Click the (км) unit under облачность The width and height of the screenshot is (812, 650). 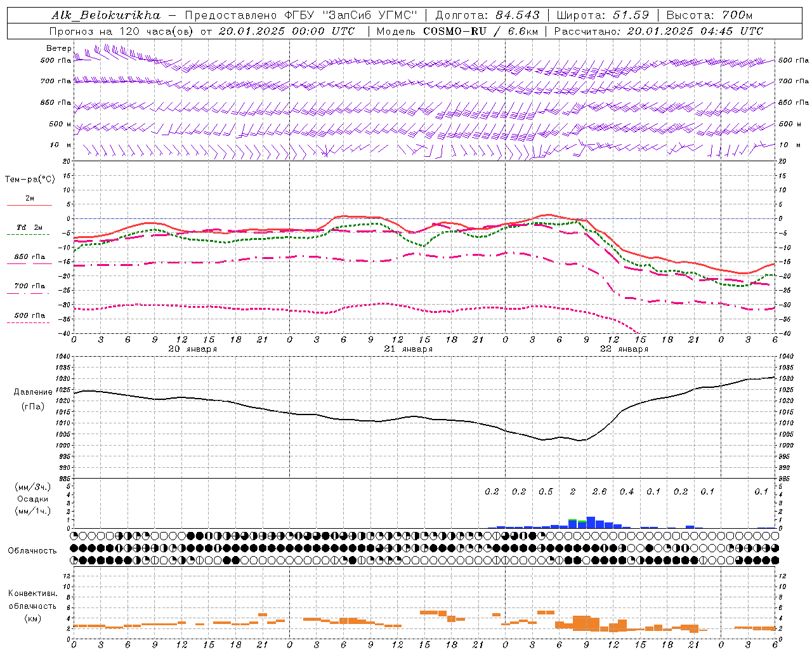pos(33,618)
